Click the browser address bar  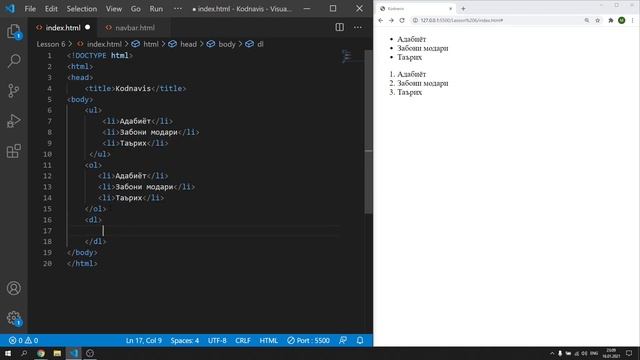[x=499, y=20]
